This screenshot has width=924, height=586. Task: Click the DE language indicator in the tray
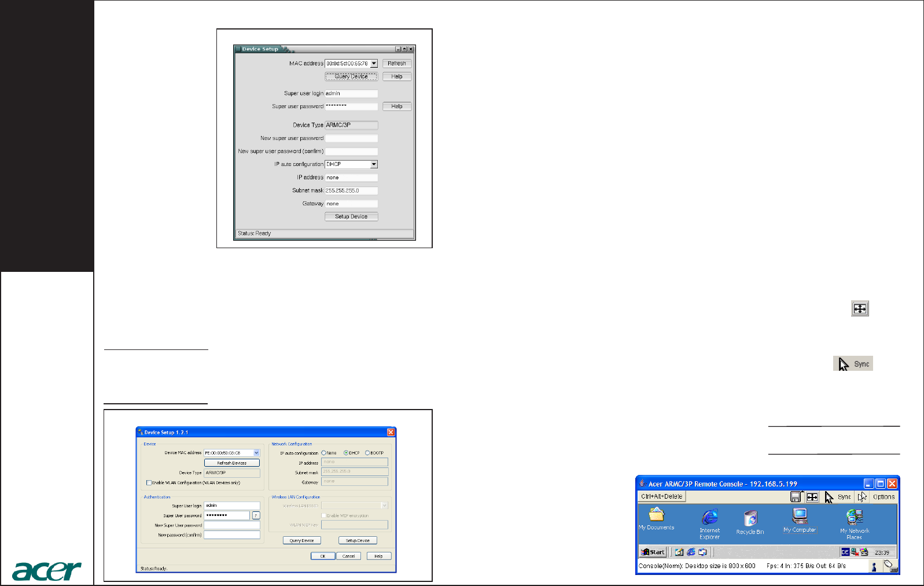[845, 552]
